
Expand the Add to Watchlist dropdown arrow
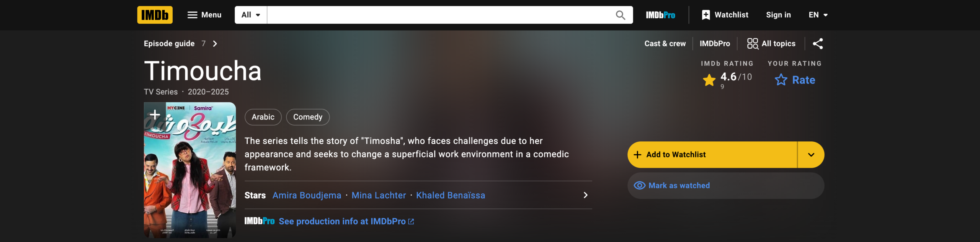coord(811,155)
